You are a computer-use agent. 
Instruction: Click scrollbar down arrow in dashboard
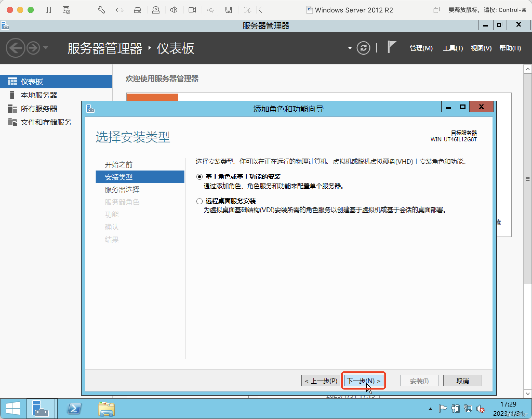(528, 394)
